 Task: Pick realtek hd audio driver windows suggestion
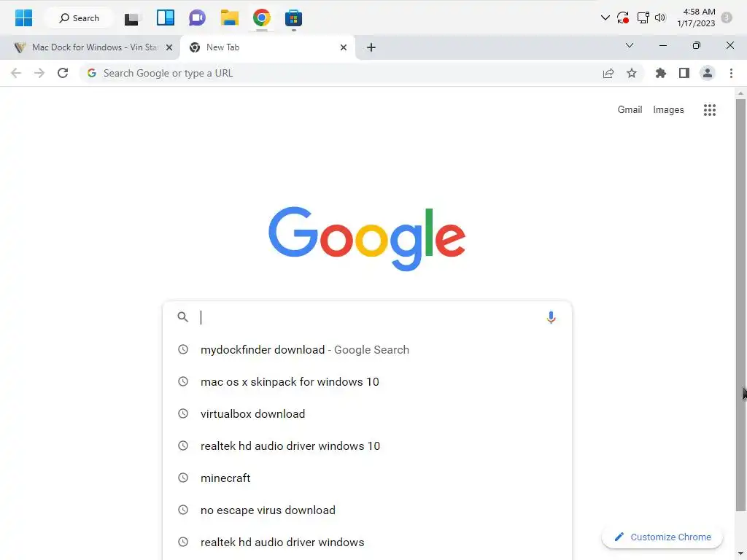click(x=367, y=542)
